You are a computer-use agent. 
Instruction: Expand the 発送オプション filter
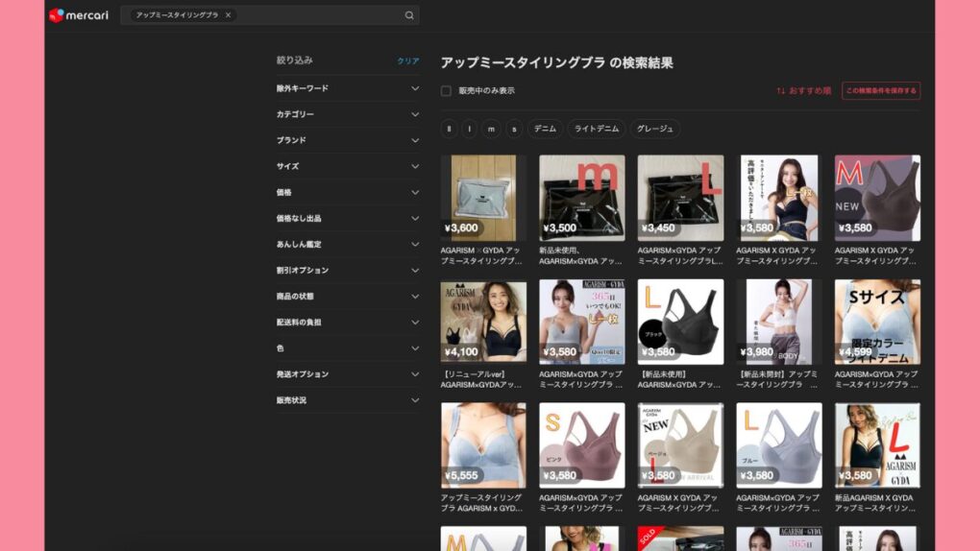[x=348, y=374]
